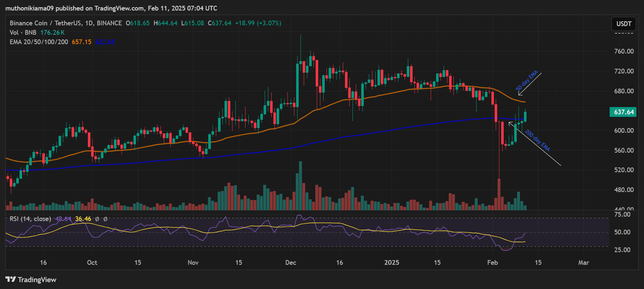Select the RSI (14, close) indicator label
The image size is (644, 289).
coord(30,219)
